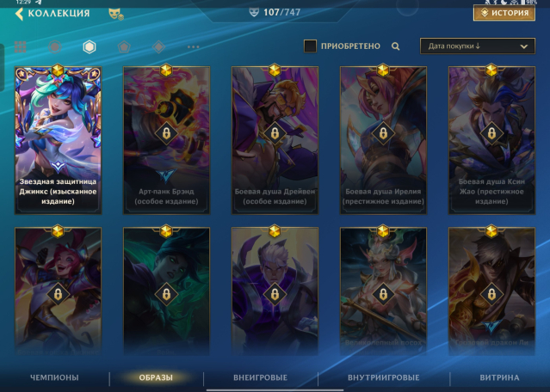Select the circular rarity filter icon
Viewport: 550px width, 392px height.
(55, 46)
